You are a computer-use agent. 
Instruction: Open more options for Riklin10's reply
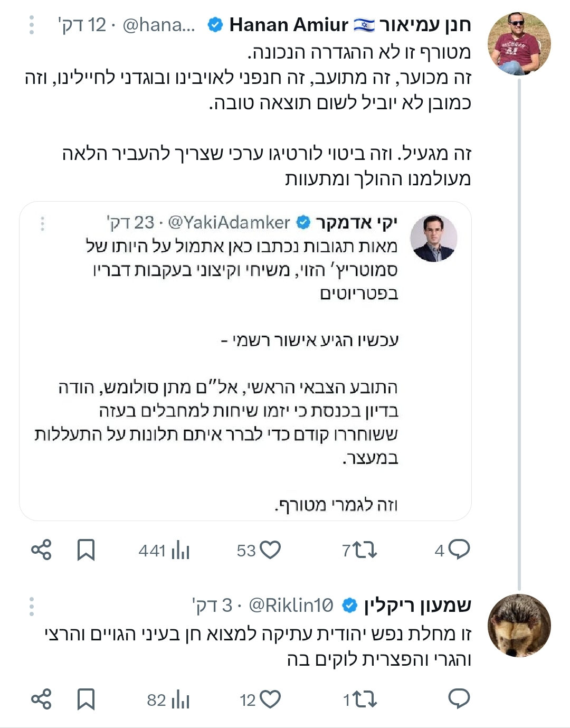[32, 606]
